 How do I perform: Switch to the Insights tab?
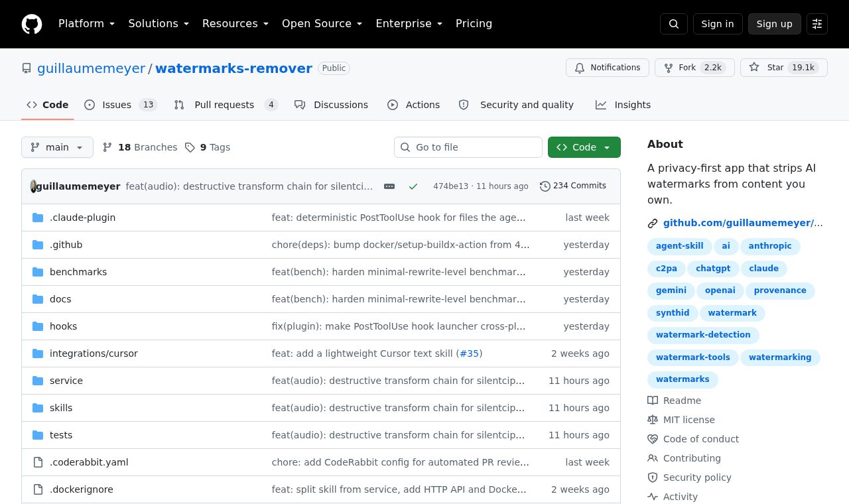click(x=623, y=105)
